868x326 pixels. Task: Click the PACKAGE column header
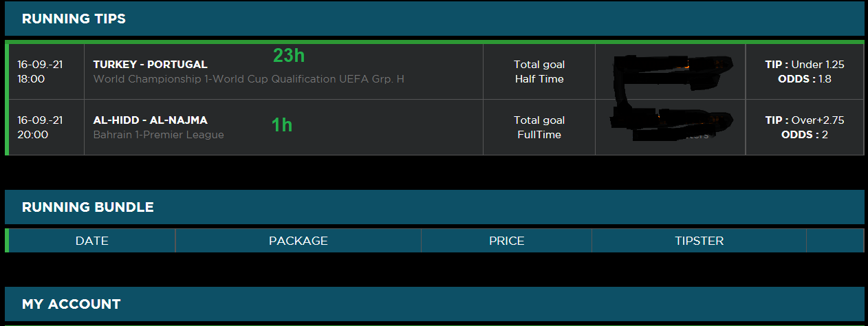tap(298, 241)
